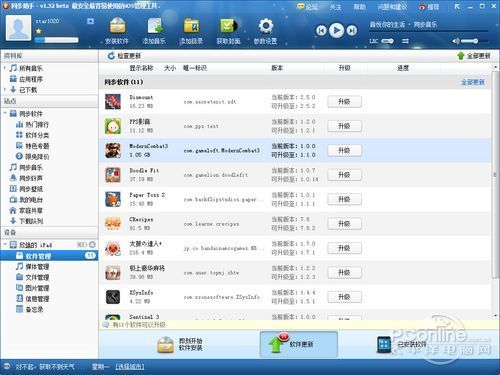Open 我的电台 radio
Viewport: 500px width, 375px height.
click(31, 200)
